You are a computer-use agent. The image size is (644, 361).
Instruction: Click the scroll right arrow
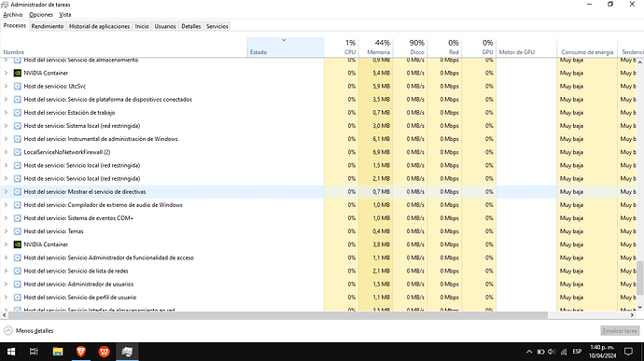pos(633,315)
